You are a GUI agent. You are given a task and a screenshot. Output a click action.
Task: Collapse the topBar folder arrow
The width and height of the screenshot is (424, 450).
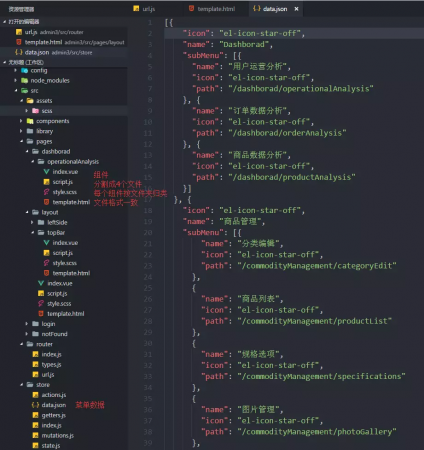pyautogui.click(x=32, y=232)
